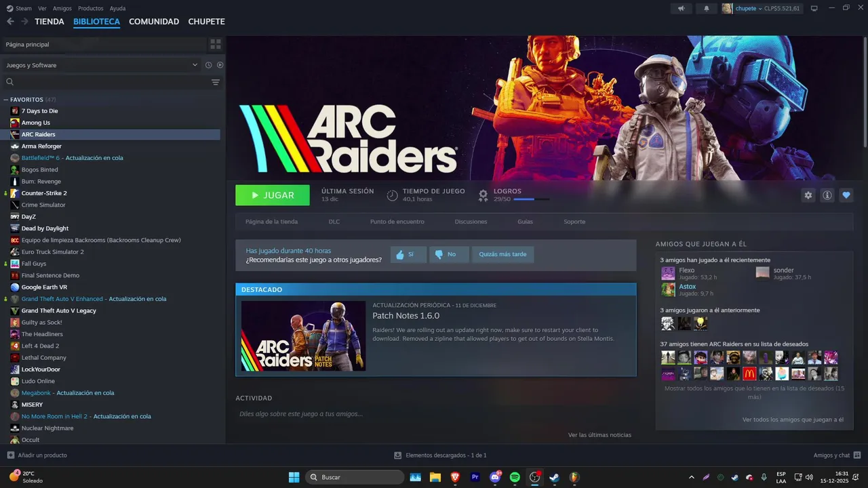Open the CHUPETE profile tab

click(x=206, y=22)
